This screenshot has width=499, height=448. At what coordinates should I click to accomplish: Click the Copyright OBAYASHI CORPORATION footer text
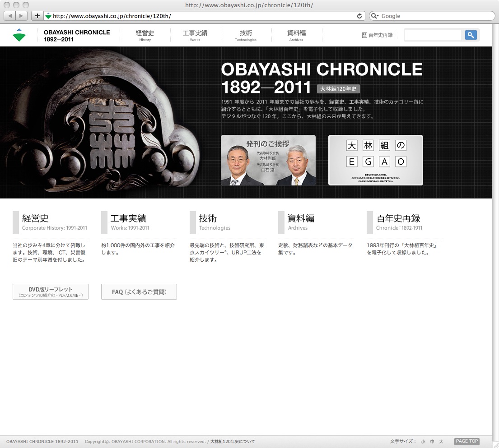coord(145,441)
